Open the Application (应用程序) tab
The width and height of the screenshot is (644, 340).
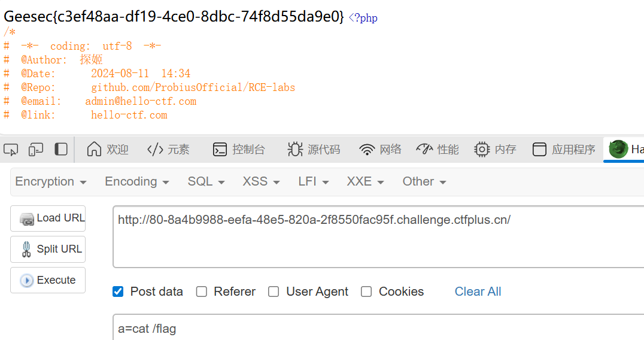[x=564, y=150]
